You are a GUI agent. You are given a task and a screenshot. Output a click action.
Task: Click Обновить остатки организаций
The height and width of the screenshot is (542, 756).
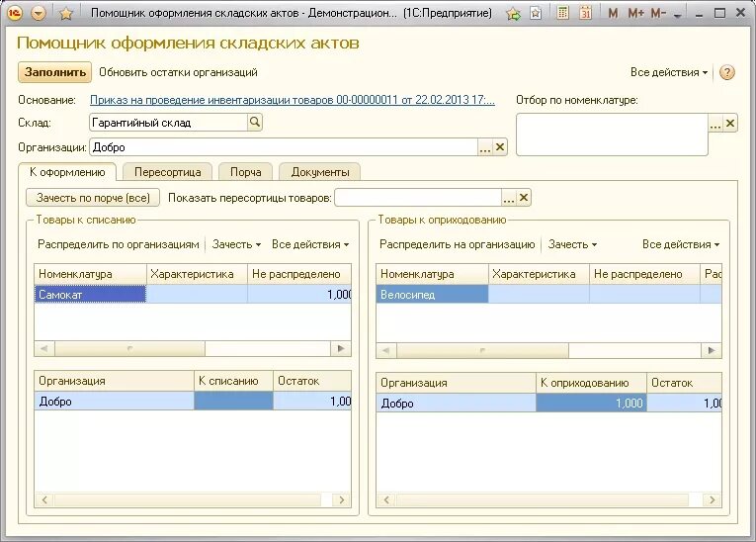(x=178, y=72)
